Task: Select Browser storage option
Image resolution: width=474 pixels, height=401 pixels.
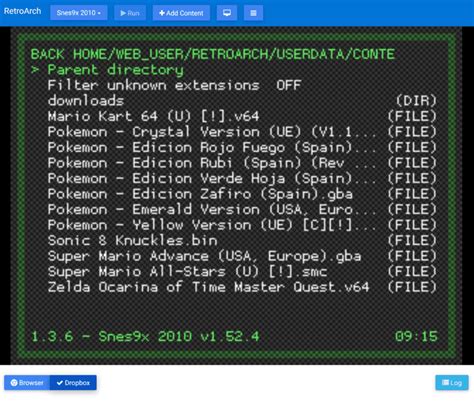Action: (27, 383)
